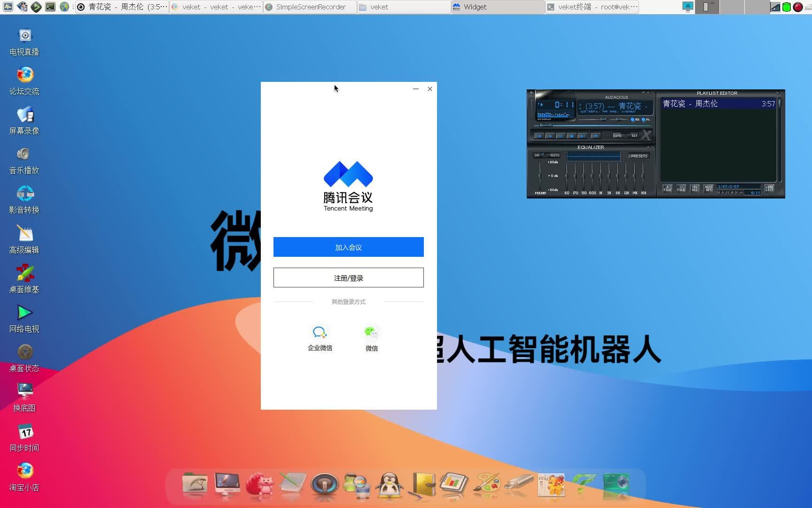Open equalizer PRESETS menu
This screenshot has width=812, height=508.
639,156
